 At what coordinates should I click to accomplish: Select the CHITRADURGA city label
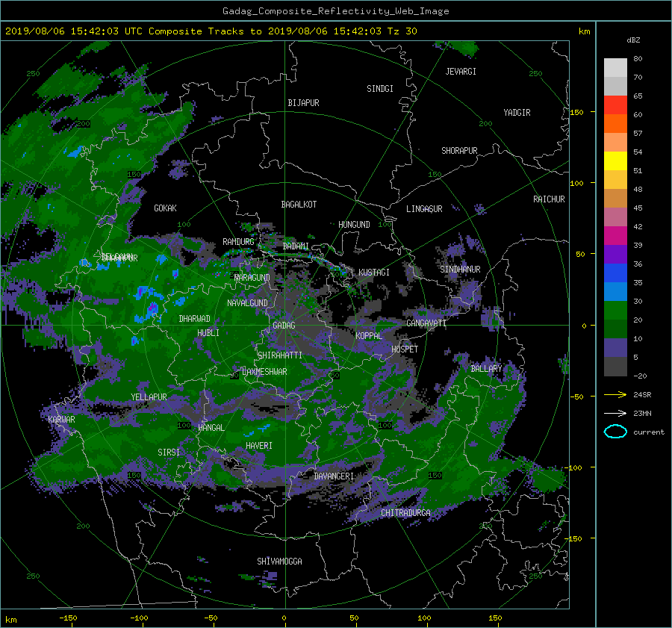406,513
